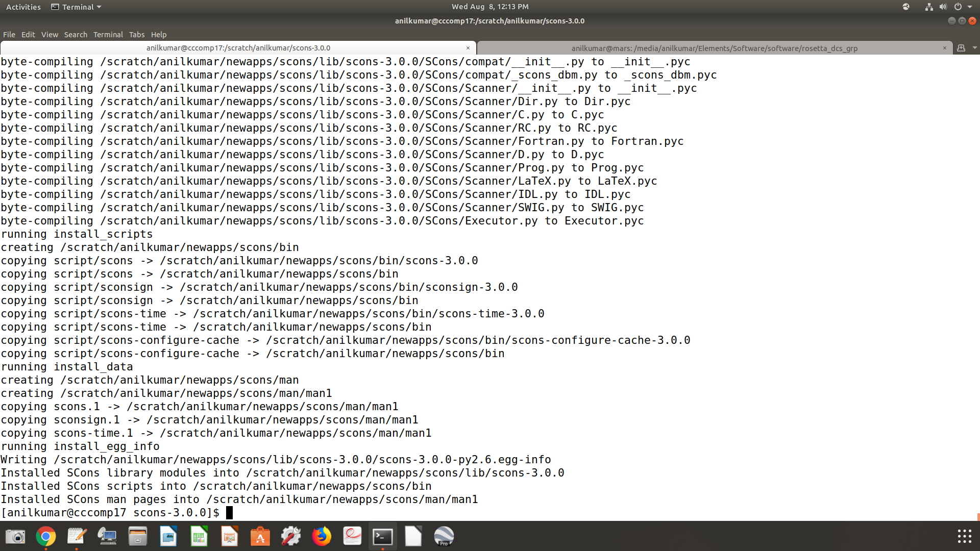Launch Google Earth Pro from the dock

444,536
